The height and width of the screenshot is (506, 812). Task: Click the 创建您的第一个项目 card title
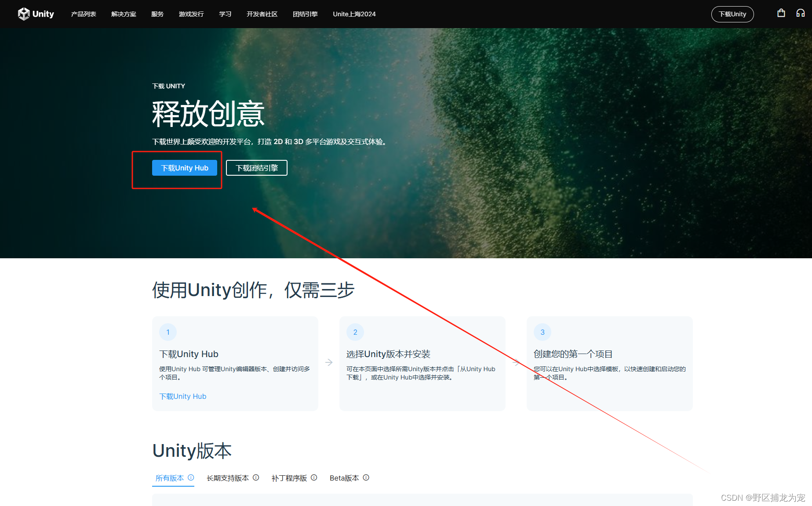(573, 354)
